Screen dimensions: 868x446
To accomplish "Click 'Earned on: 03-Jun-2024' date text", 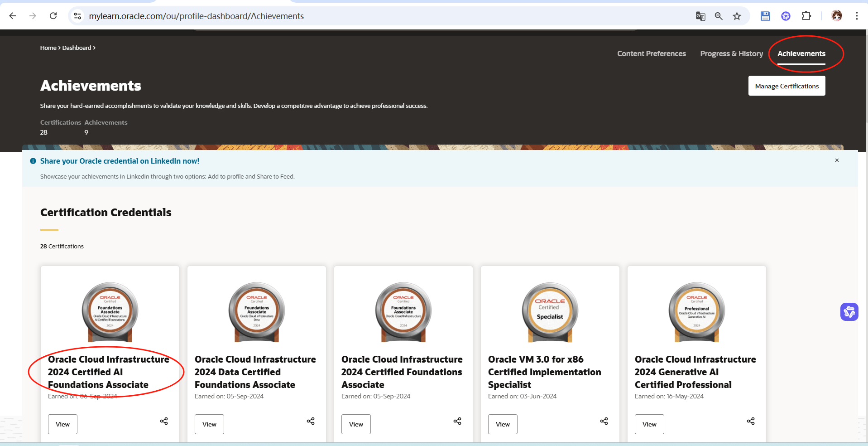I will (522, 396).
